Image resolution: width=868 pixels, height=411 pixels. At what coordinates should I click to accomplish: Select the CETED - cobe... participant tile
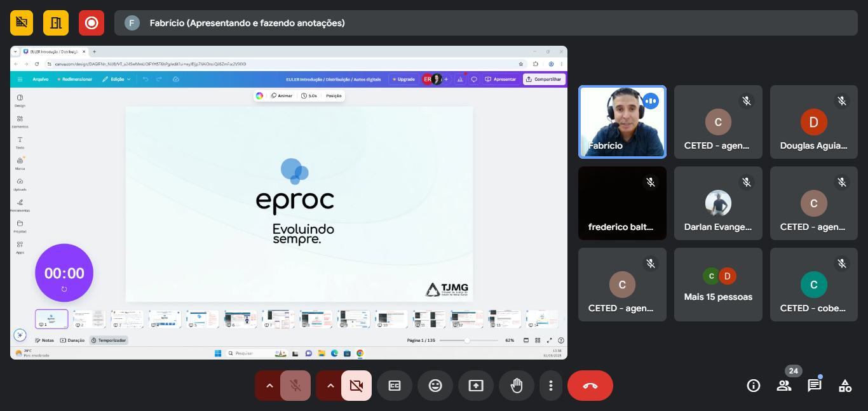[814, 285]
